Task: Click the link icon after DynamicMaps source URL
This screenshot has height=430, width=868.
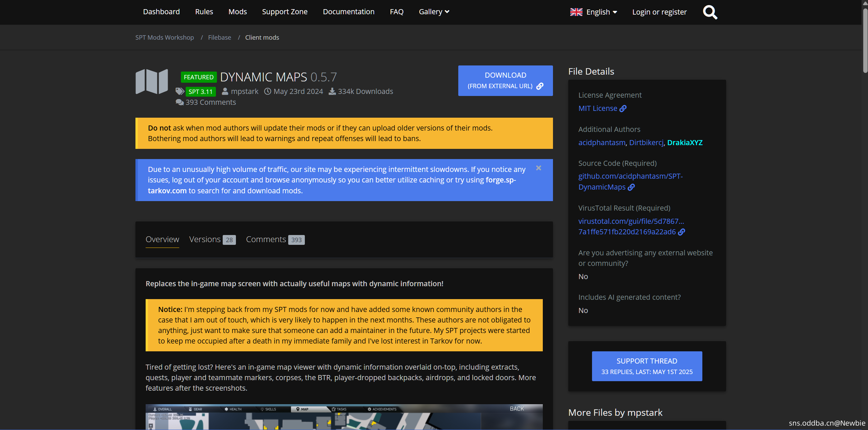Action: [x=631, y=187]
